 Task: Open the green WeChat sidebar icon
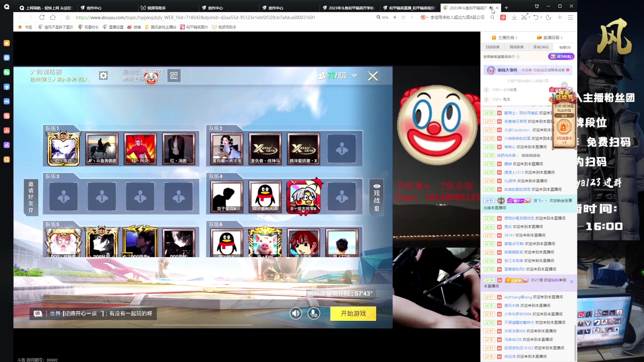pyautogui.click(x=6, y=72)
